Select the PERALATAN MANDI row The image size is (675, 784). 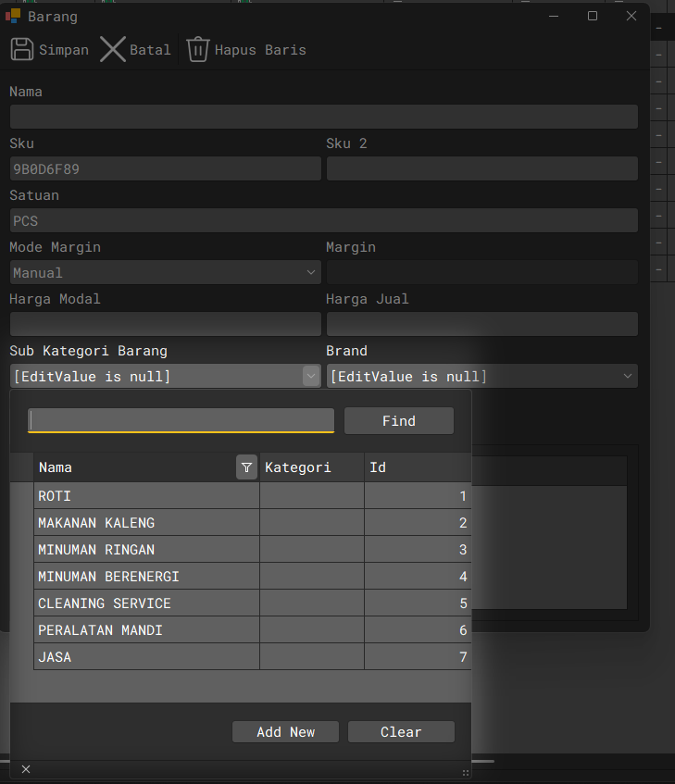click(146, 630)
